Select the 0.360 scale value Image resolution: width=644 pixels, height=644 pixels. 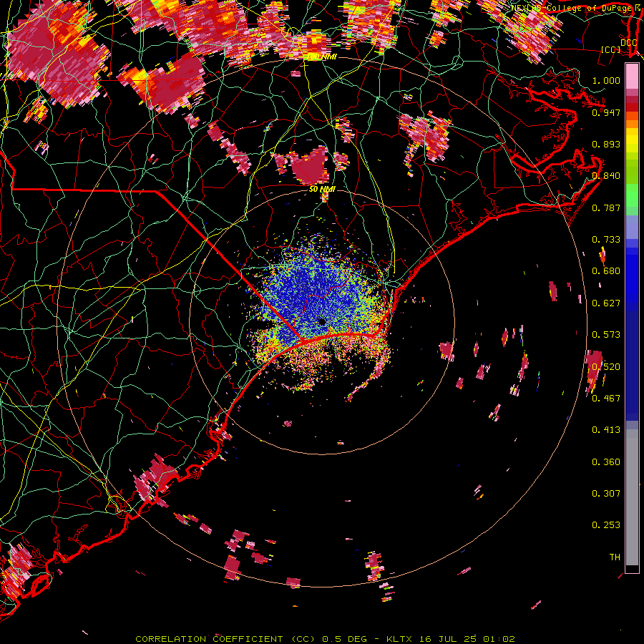point(606,462)
